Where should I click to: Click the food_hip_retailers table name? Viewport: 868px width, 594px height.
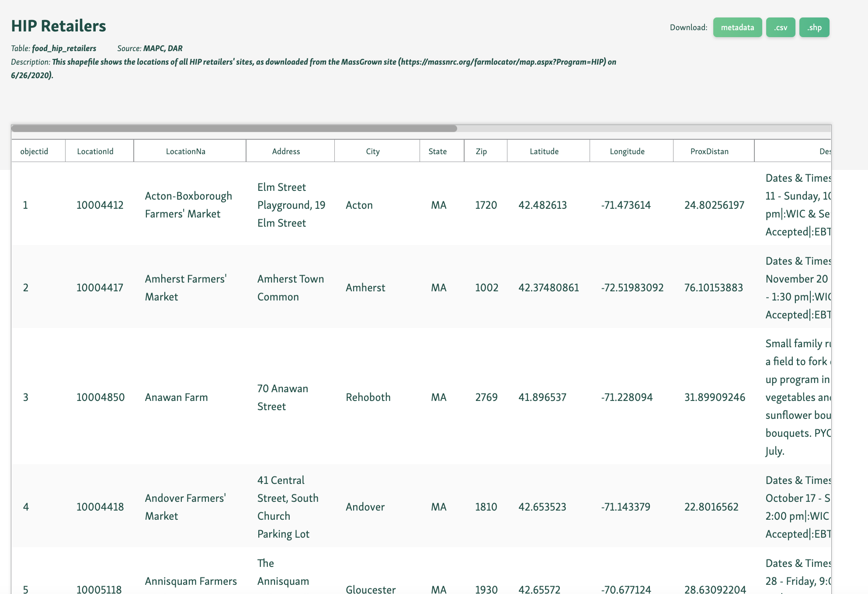[64, 48]
